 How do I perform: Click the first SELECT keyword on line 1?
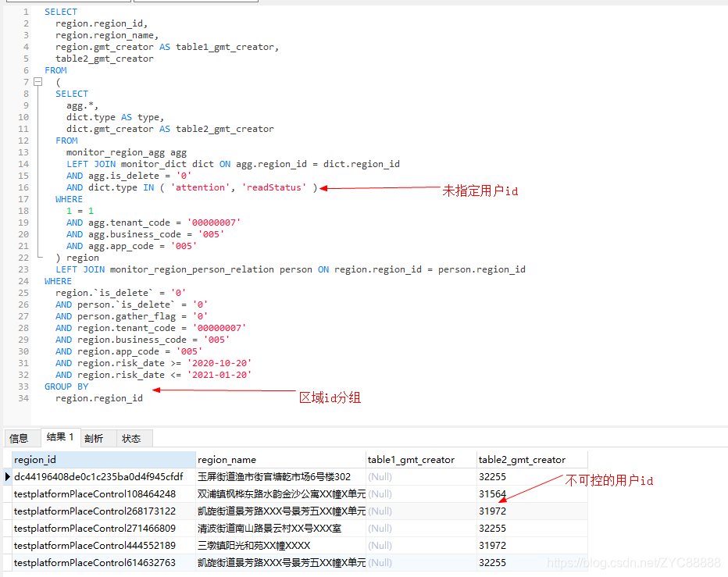click(x=61, y=12)
